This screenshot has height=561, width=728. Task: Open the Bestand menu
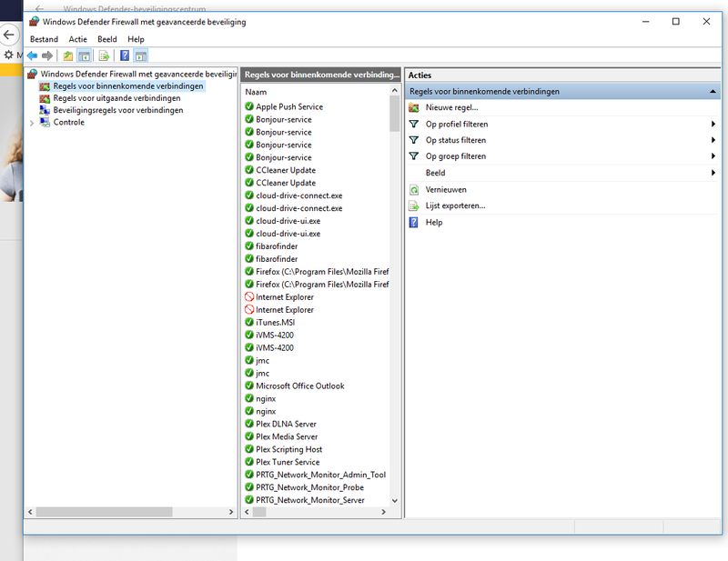tap(44, 39)
